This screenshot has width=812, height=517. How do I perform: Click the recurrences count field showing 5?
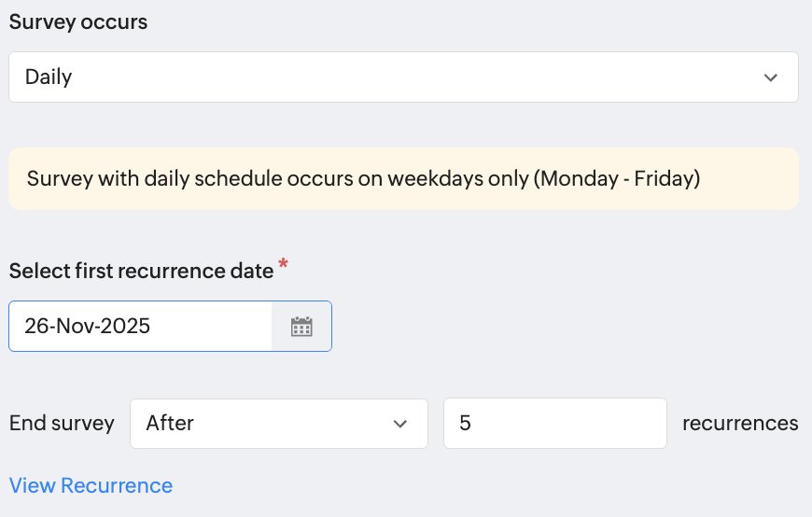pos(554,424)
